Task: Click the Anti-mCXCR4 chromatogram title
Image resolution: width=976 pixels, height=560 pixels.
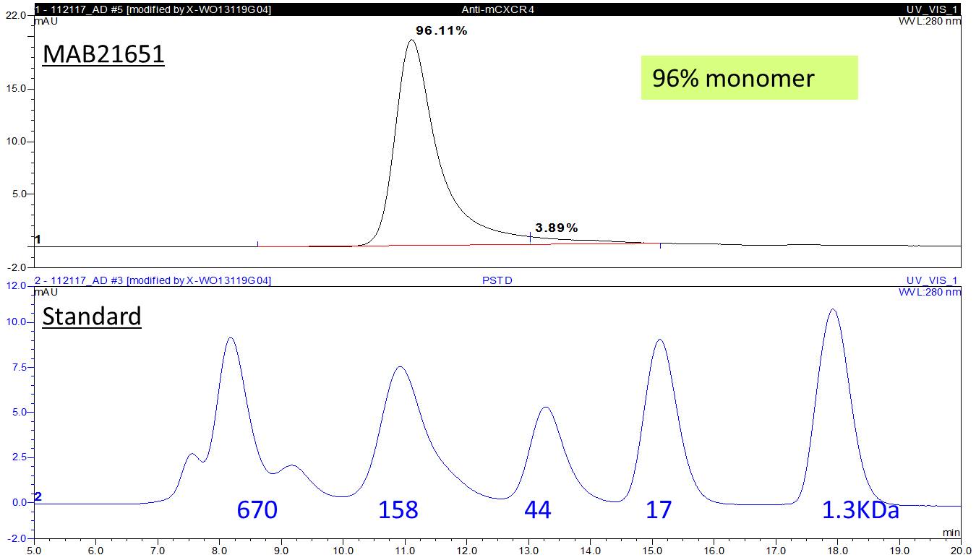Action: click(x=497, y=9)
